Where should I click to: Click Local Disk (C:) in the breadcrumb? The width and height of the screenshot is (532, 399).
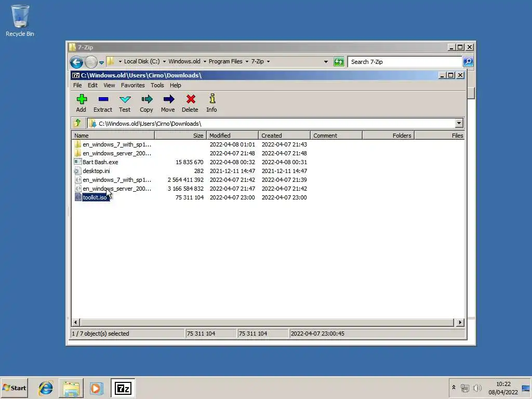coord(142,61)
